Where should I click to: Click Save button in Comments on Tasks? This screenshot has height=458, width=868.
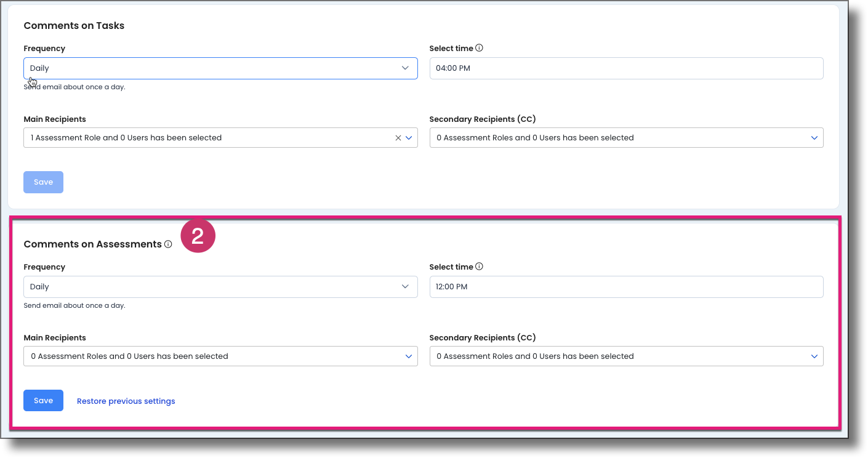coord(43,182)
